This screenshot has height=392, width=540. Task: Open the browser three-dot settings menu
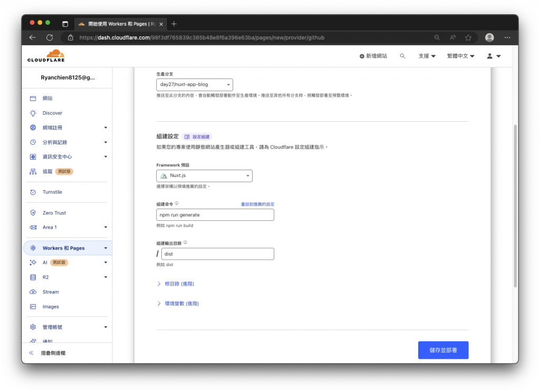pyautogui.click(x=507, y=37)
